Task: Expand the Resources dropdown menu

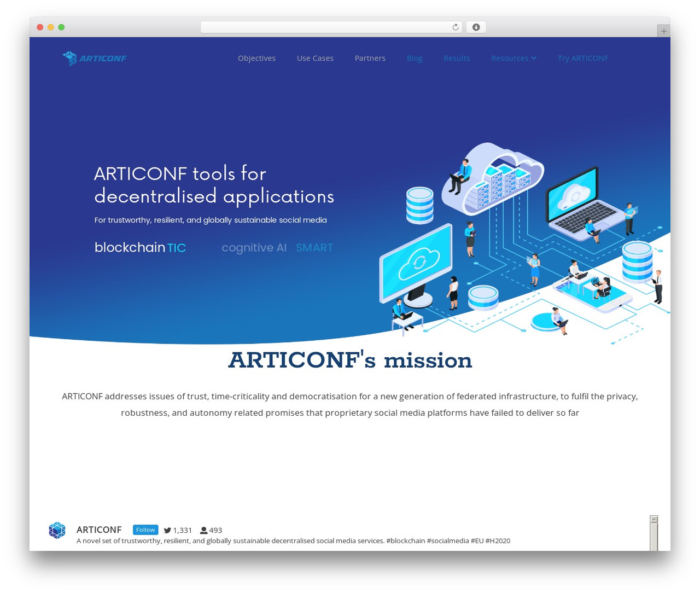Action: tap(514, 58)
